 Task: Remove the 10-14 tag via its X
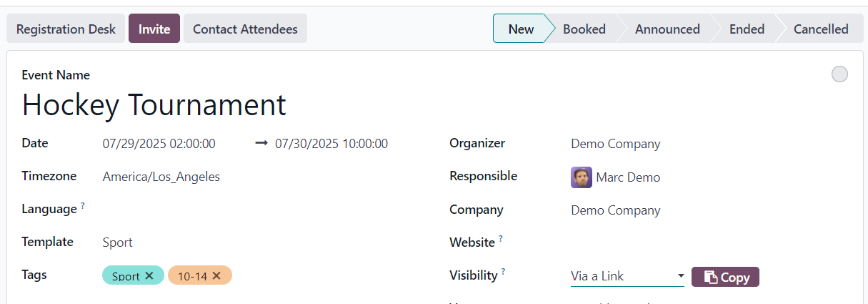point(216,276)
